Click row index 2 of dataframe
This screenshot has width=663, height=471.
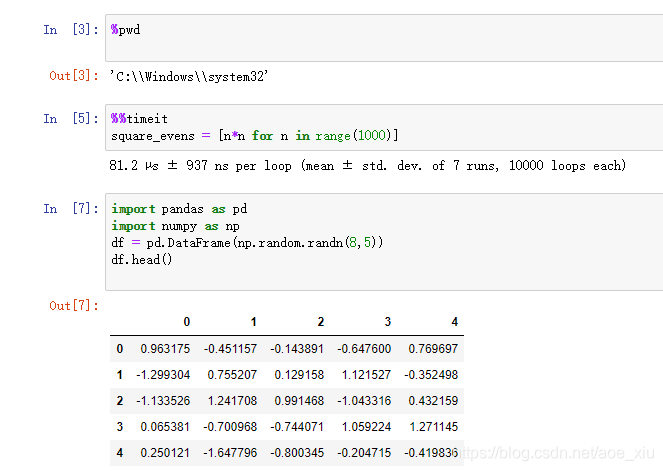(x=120, y=400)
